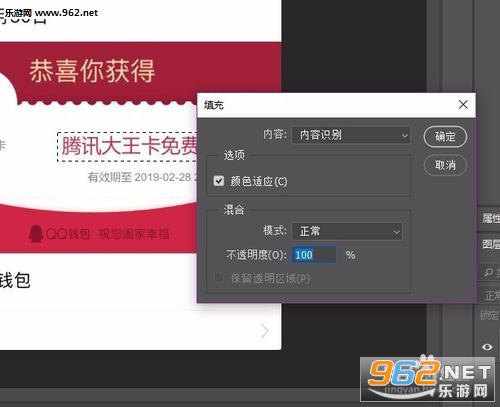
Task: Click the 962.NET watermark logo
Action: pyautogui.click(x=428, y=379)
